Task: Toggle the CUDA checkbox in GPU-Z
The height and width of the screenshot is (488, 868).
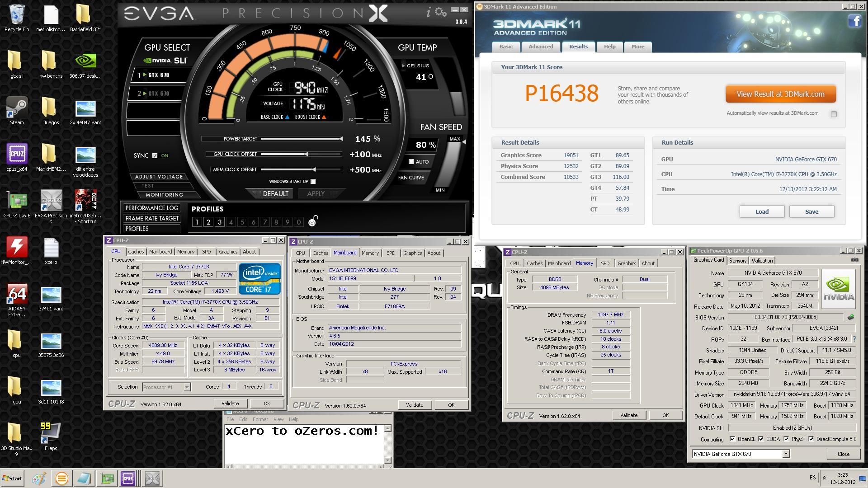Action: (x=761, y=439)
